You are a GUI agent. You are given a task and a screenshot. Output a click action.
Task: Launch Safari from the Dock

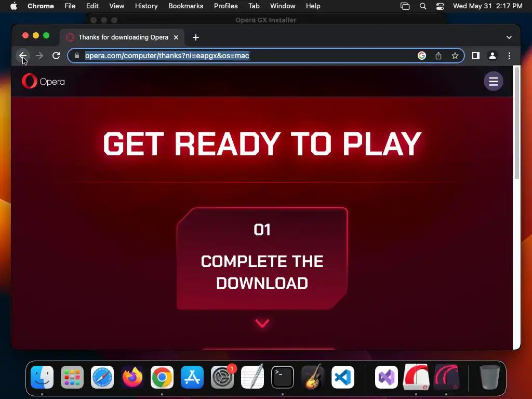click(102, 377)
